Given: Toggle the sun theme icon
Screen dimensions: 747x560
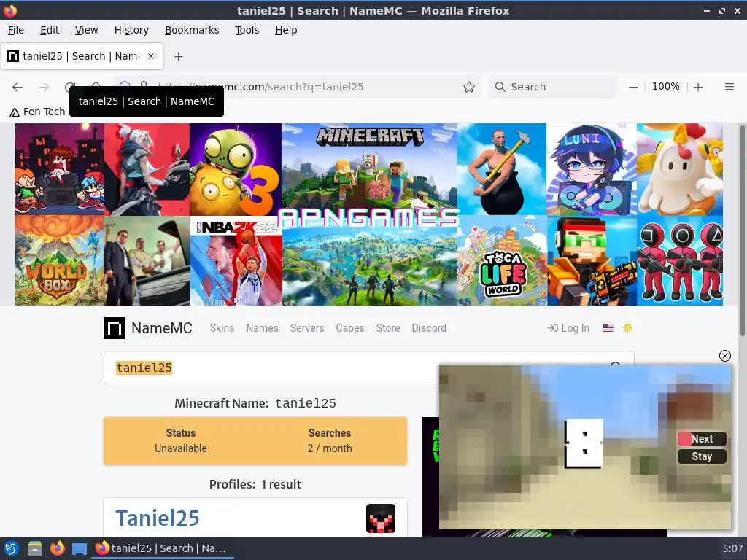Looking at the screenshot, I should click(x=627, y=327).
